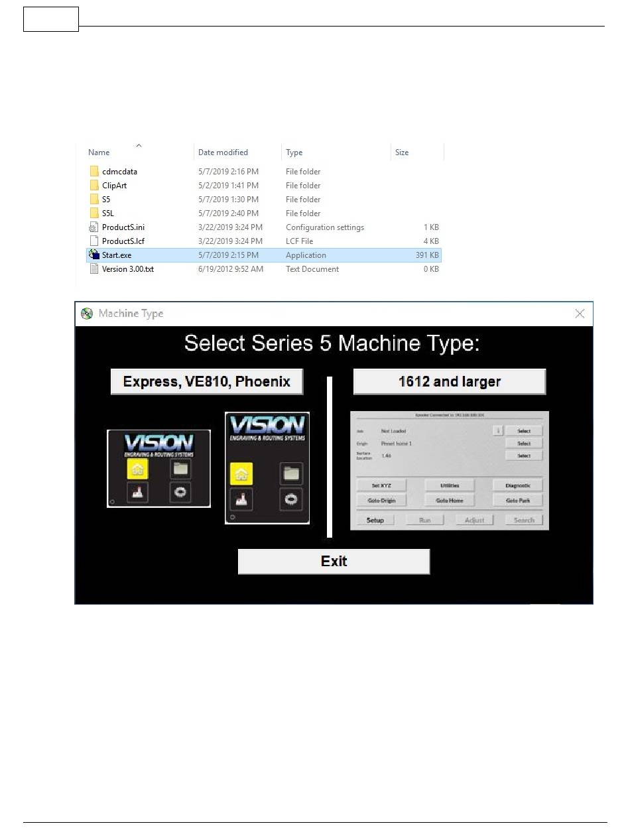630x840 pixels.
Task: Select the ProductS.lcf file name
Action: [123, 241]
